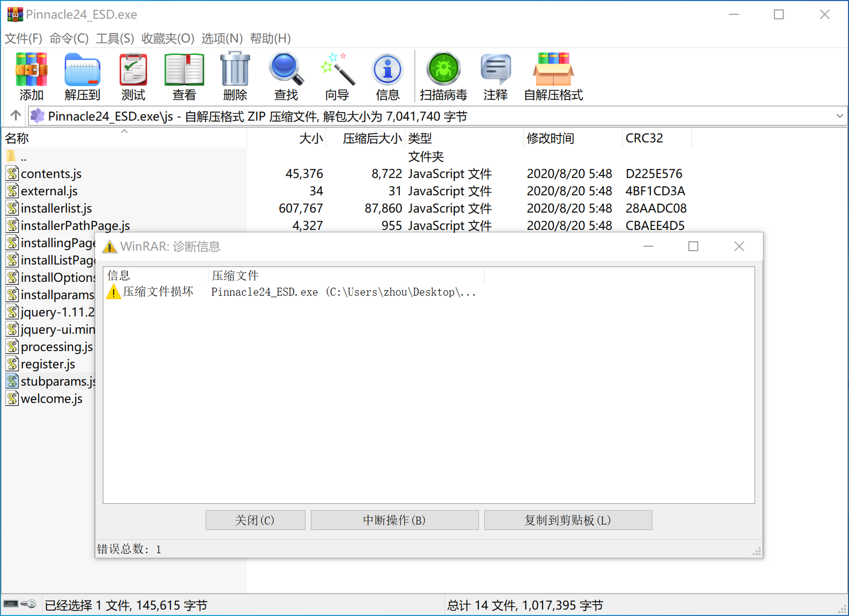Select the installparams file name

(x=58, y=295)
